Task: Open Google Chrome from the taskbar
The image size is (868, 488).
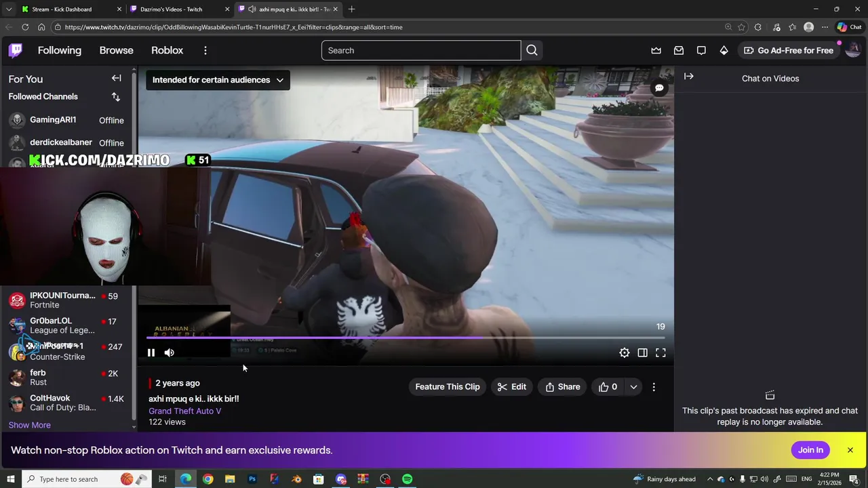Action: (x=208, y=479)
